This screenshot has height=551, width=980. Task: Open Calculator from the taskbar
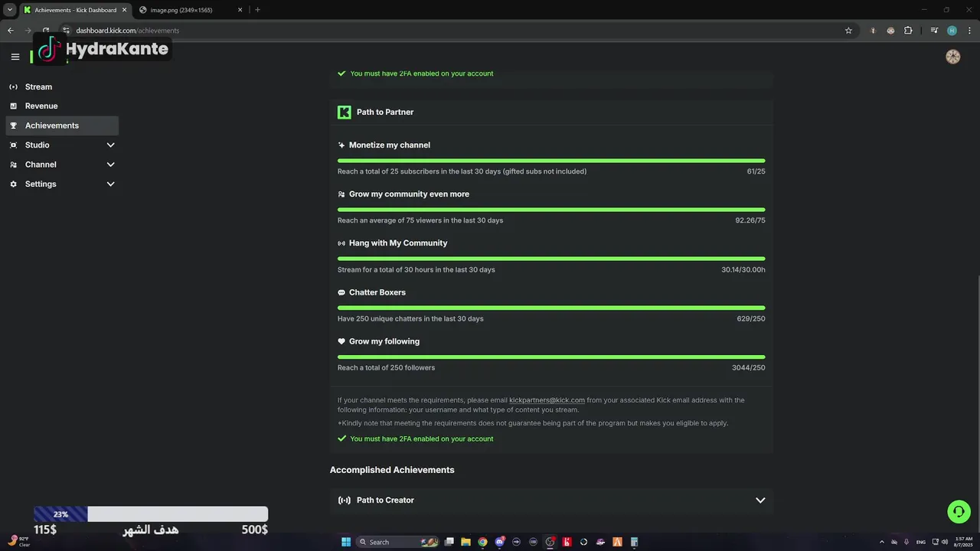[x=634, y=542]
